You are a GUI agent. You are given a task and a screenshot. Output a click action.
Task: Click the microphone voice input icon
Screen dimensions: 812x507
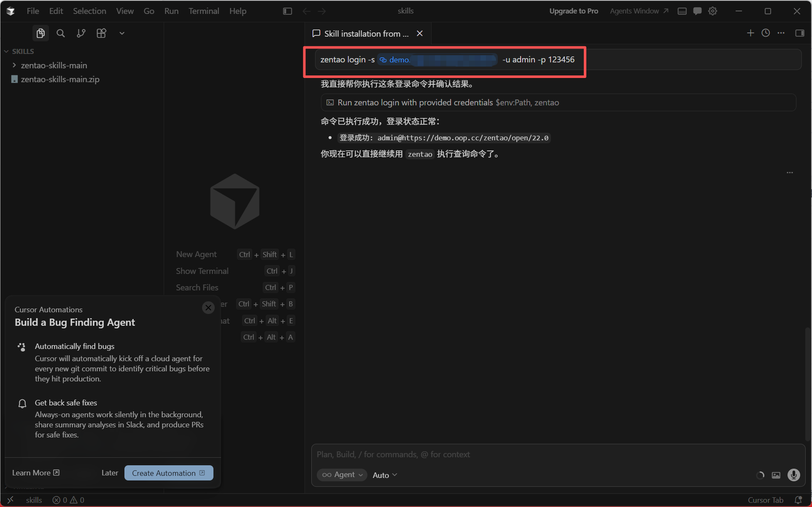click(793, 475)
